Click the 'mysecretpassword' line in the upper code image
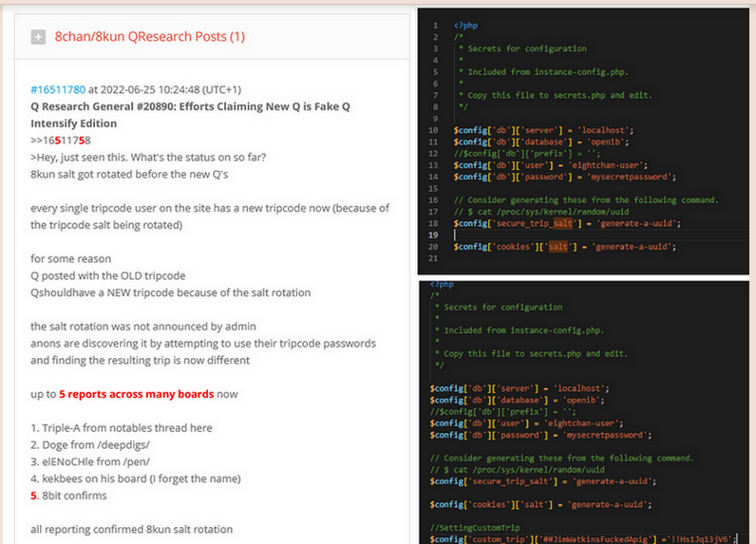756x544 pixels. point(564,177)
